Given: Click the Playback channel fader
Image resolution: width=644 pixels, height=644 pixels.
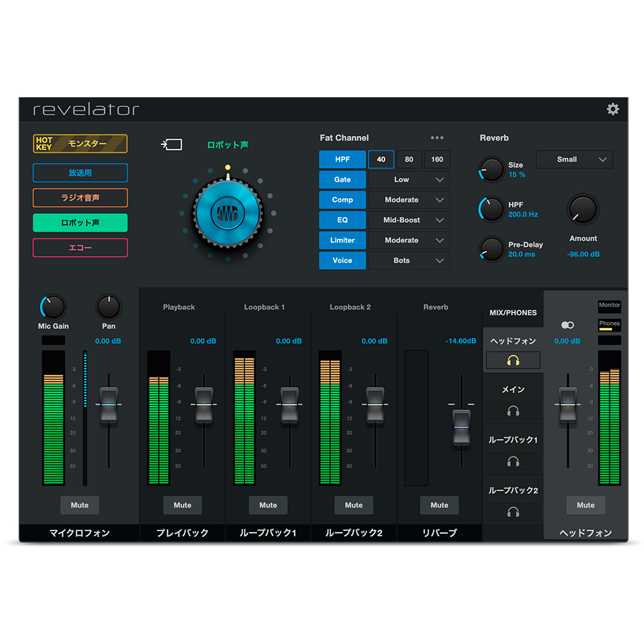Looking at the screenshot, I should click(204, 405).
